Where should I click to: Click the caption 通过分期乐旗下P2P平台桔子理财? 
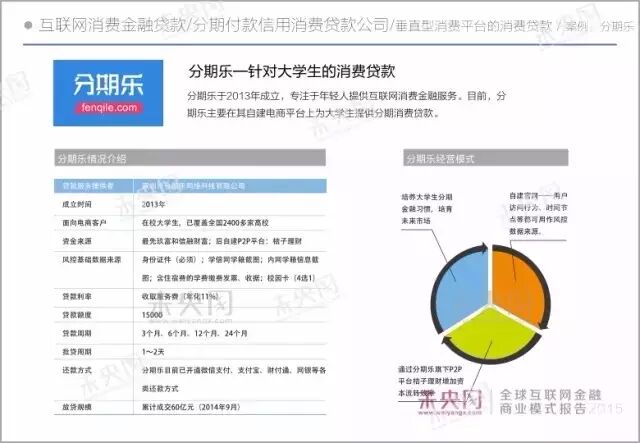click(431, 381)
